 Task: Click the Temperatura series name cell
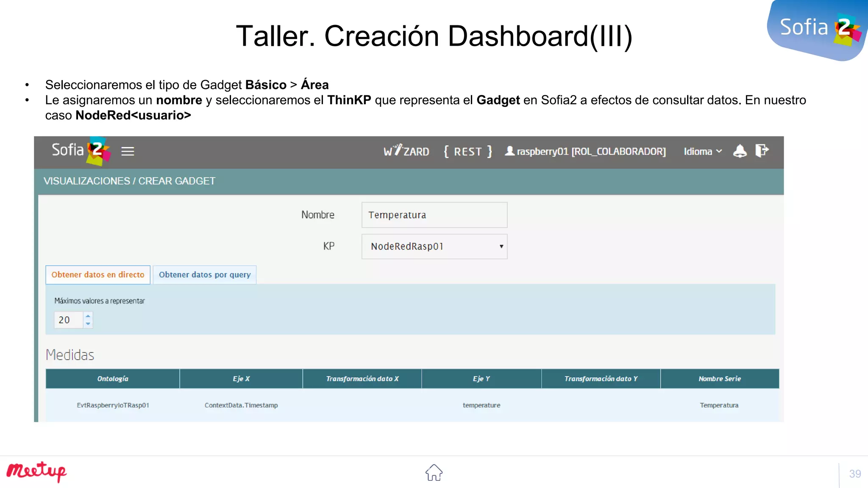pos(719,405)
